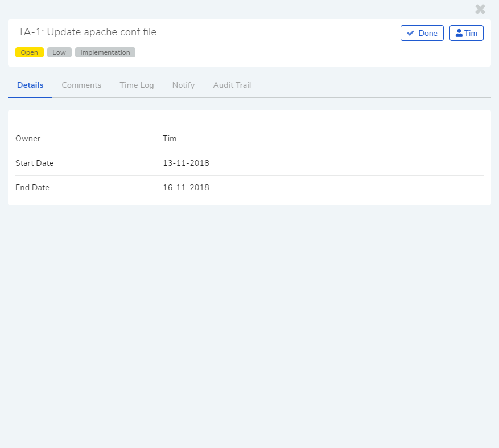Click the End Date label
Image resolution: width=499 pixels, height=448 pixels.
[32, 187]
